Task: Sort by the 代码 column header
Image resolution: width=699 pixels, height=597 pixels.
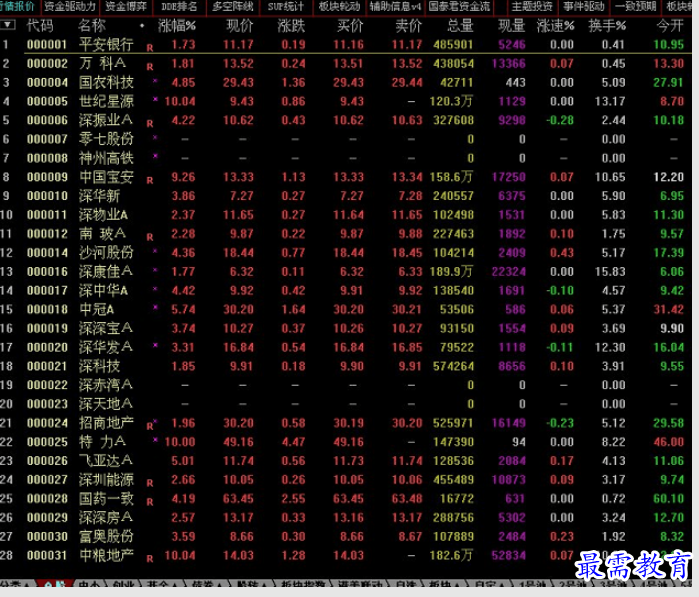Action: [40, 26]
